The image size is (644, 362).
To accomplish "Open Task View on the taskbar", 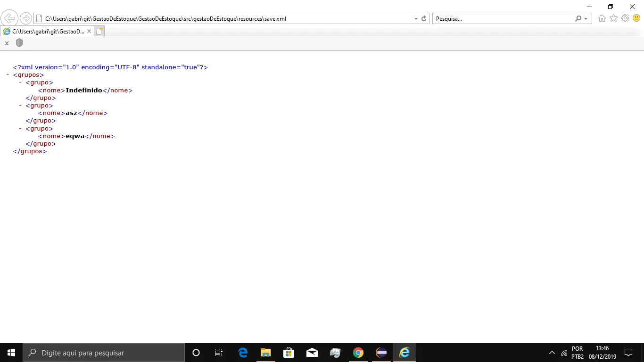I will 219,353.
